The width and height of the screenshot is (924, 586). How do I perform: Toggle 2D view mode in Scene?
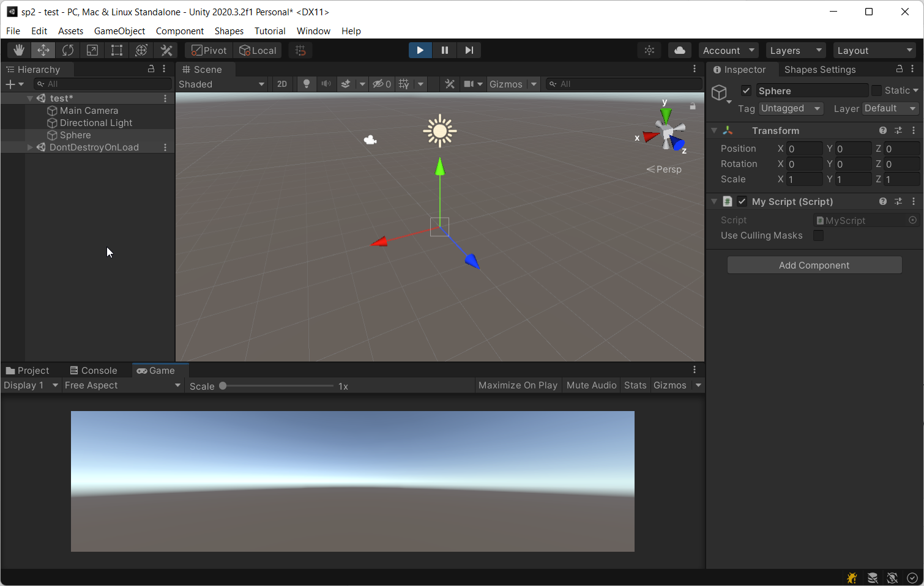point(282,84)
